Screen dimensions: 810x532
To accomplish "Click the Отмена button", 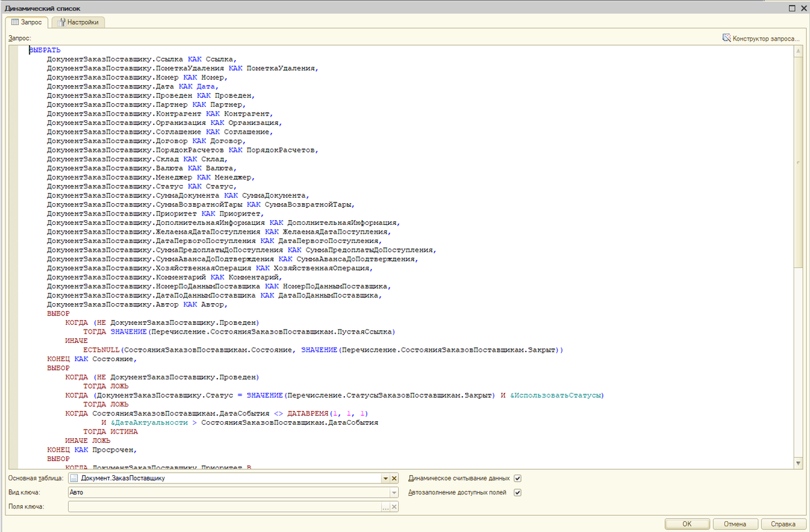I will tap(735, 524).
